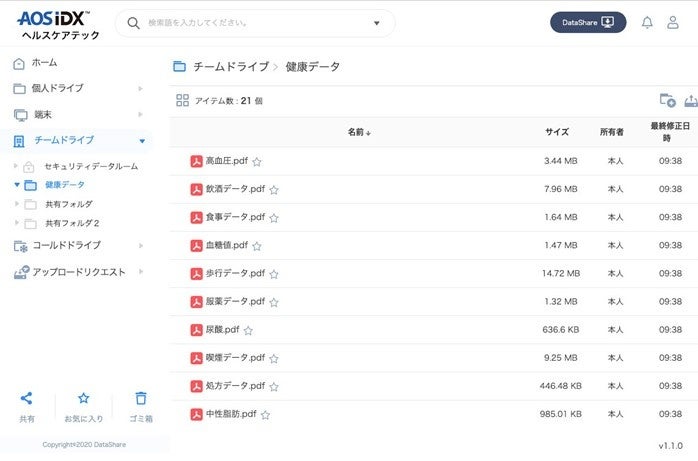The width and height of the screenshot is (698, 461).
Task: Click the new folder icon
Action: coord(667,101)
